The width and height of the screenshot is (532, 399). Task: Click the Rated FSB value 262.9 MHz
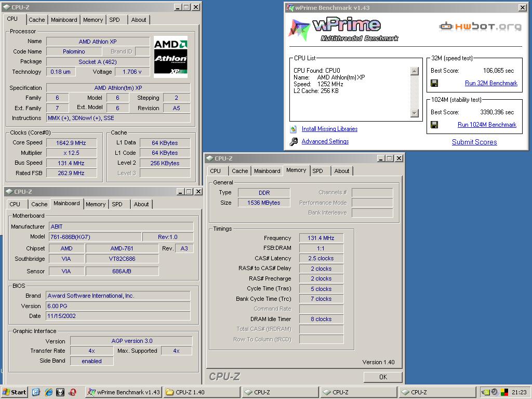[71, 173]
